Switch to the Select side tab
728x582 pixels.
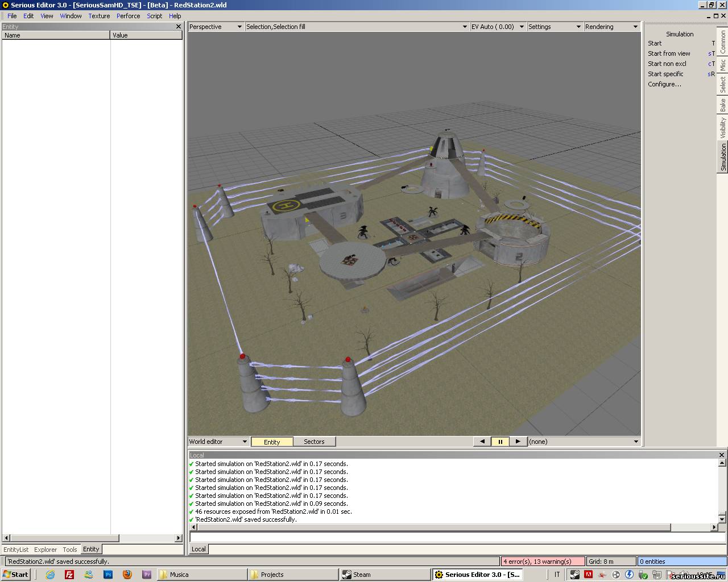pyautogui.click(x=723, y=85)
